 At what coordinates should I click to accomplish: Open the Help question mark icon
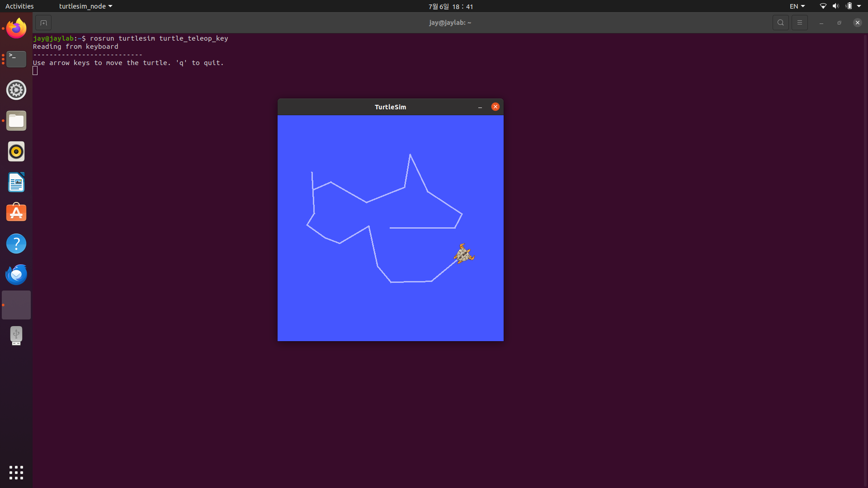pos(16,244)
